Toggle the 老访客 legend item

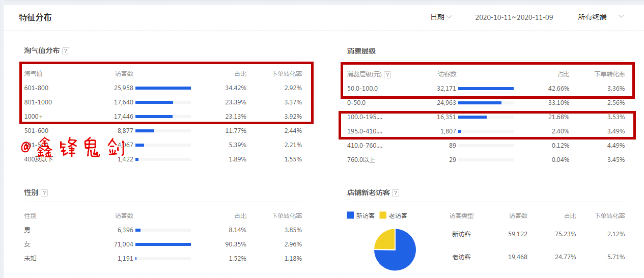click(x=394, y=215)
